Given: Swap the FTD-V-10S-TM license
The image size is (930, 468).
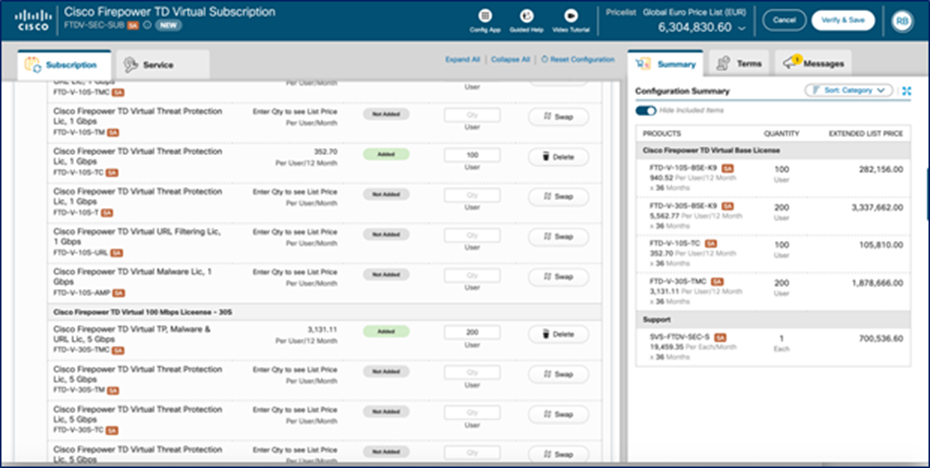Looking at the screenshot, I should (x=558, y=117).
